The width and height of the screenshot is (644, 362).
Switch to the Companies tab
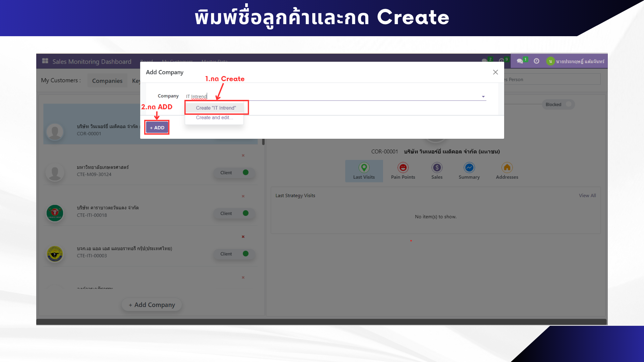[107, 81]
